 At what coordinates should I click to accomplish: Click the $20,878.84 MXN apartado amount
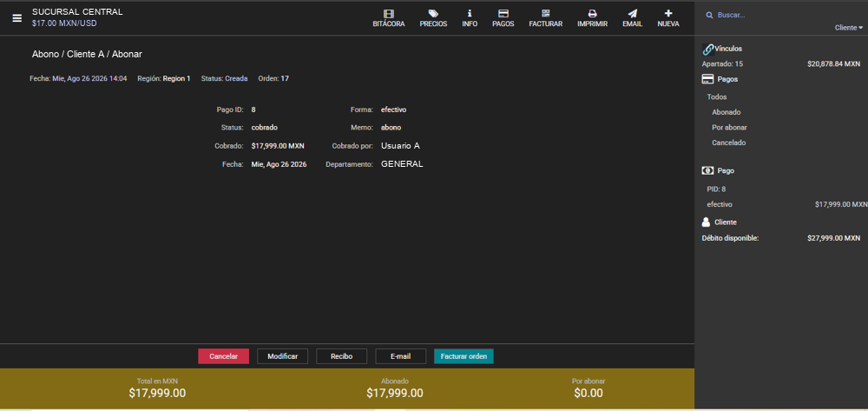(833, 64)
